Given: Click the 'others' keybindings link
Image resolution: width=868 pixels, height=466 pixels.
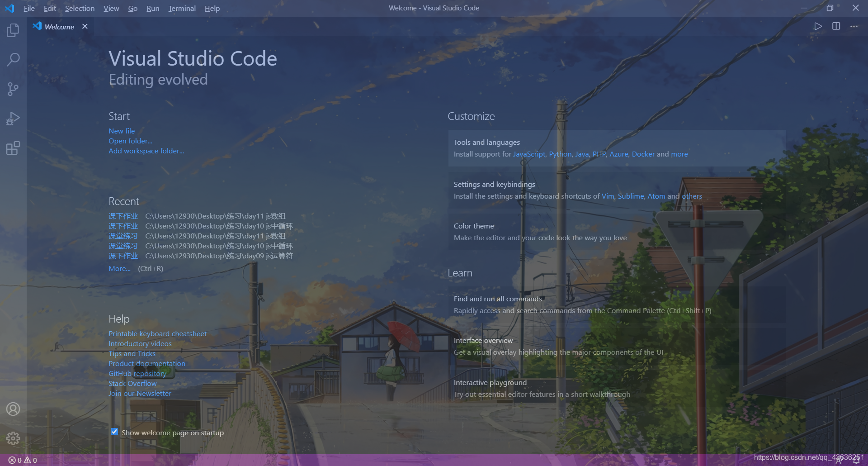Looking at the screenshot, I should pyautogui.click(x=692, y=196).
